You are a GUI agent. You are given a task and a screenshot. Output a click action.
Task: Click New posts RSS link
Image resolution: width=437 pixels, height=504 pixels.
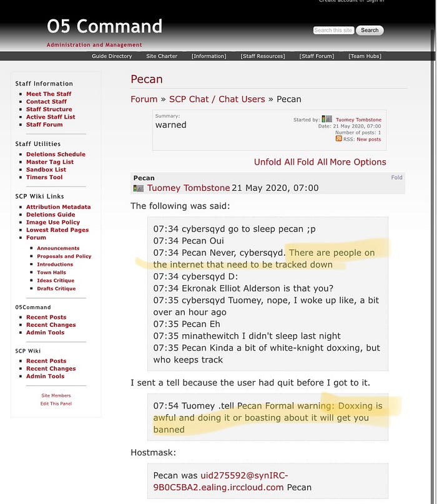pyautogui.click(x=368, y=140)
